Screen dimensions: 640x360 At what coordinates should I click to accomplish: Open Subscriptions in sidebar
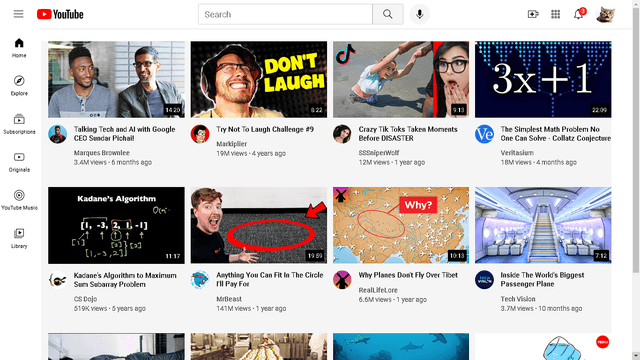click(x=19, y=124)
